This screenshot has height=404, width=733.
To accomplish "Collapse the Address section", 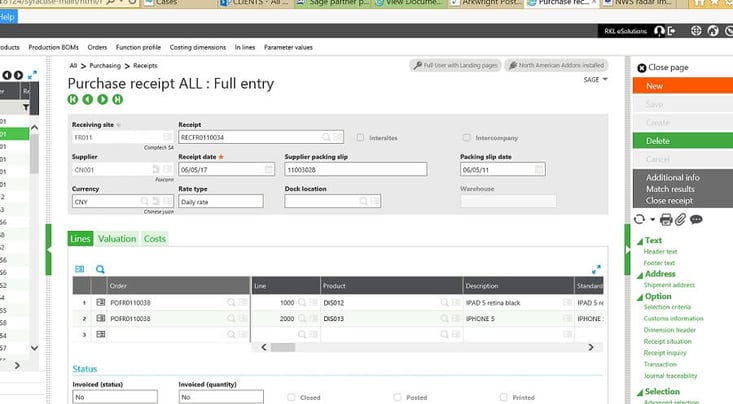I will (x=640, y=275).
